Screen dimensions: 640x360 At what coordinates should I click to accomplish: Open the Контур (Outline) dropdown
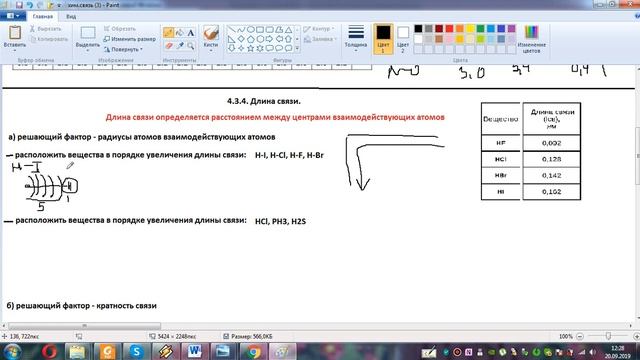(319, 29)
